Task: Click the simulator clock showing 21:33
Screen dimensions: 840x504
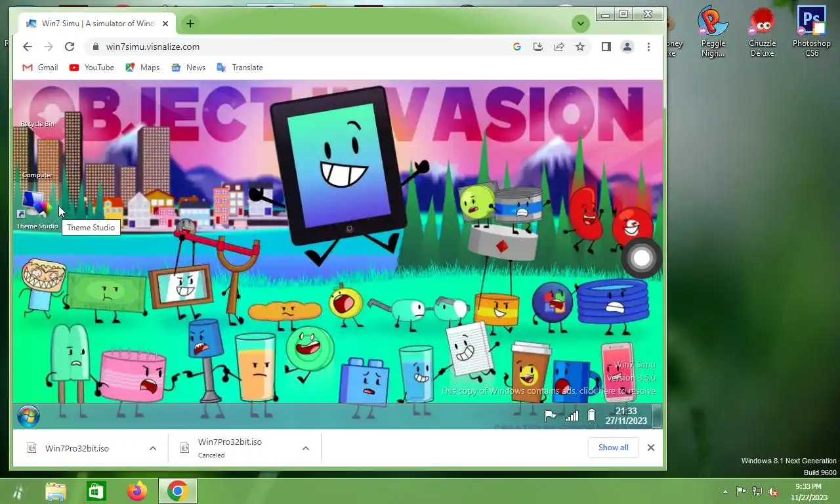Action: pyautogui.click(x=626, y=416)
